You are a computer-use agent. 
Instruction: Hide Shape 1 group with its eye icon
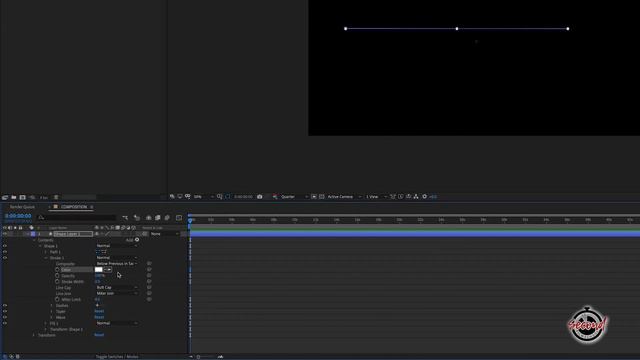(x=5, y=246)
